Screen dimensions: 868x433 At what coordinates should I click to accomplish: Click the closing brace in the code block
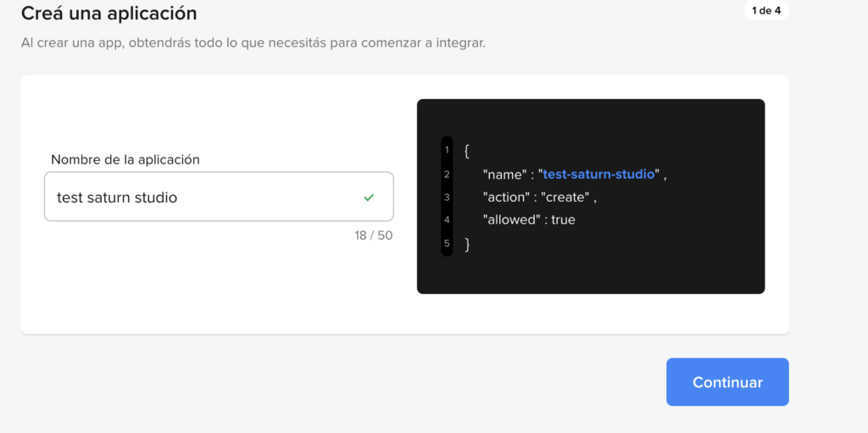[x=467, y=244]
